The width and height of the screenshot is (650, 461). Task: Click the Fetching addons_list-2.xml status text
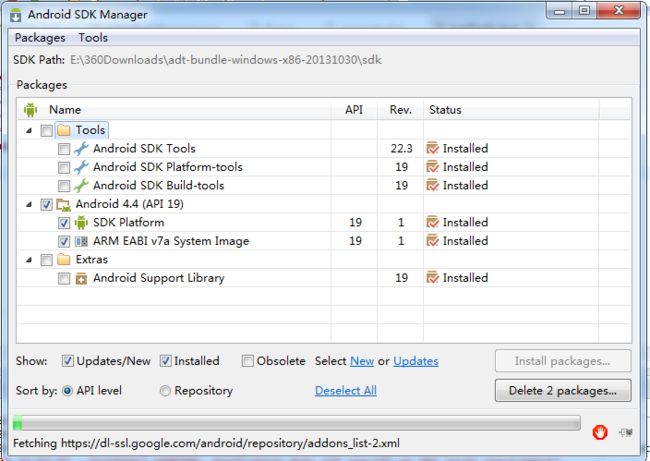206,444
